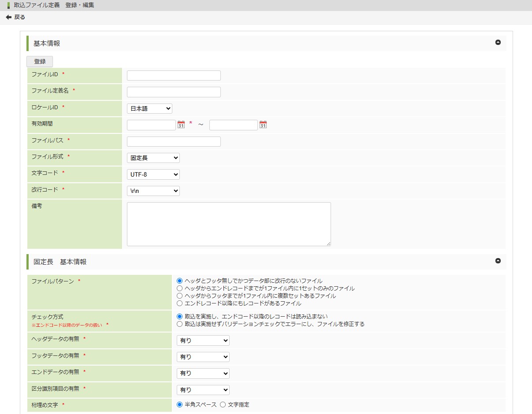Select the validation-check error radio option
This screenshot has width=532, height=414.
[179, 324]
